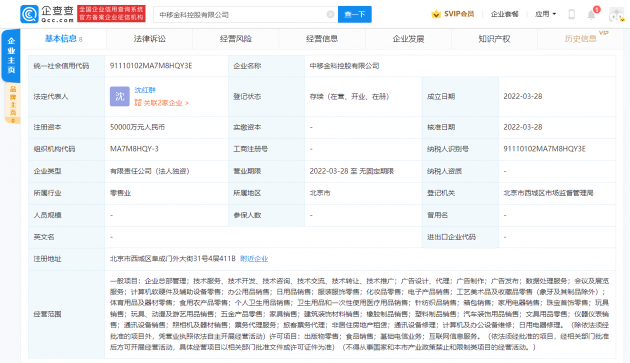Click company name 中移金科控股有限公司 in table
The height and width of the screenshot is (363, 630).
pos(344,66)
